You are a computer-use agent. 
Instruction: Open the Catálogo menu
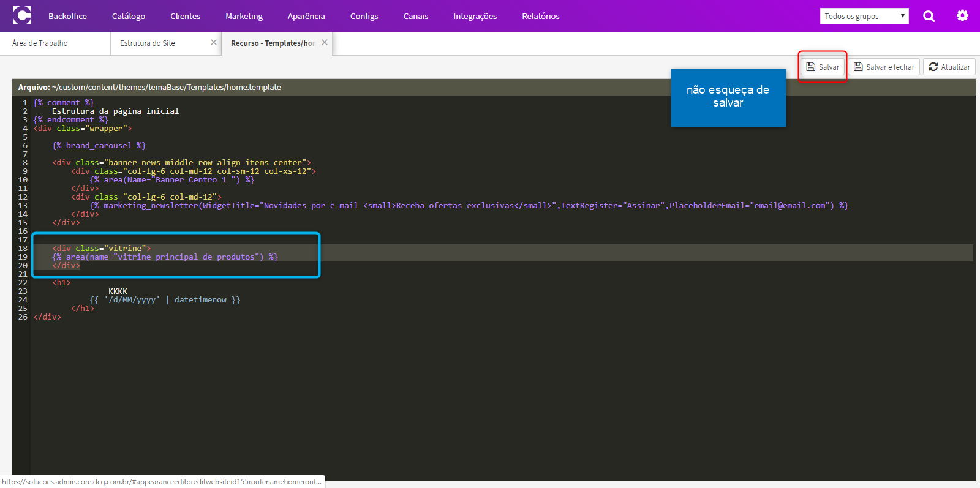pos(129,16)
